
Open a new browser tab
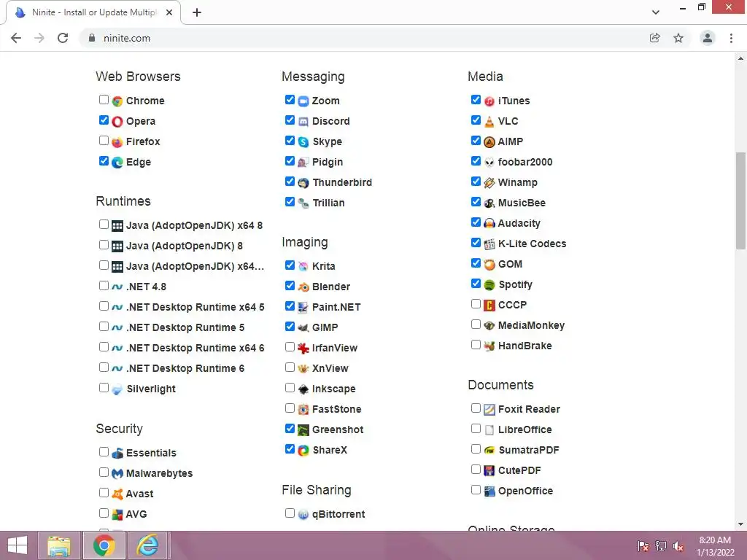coord(197,12)
